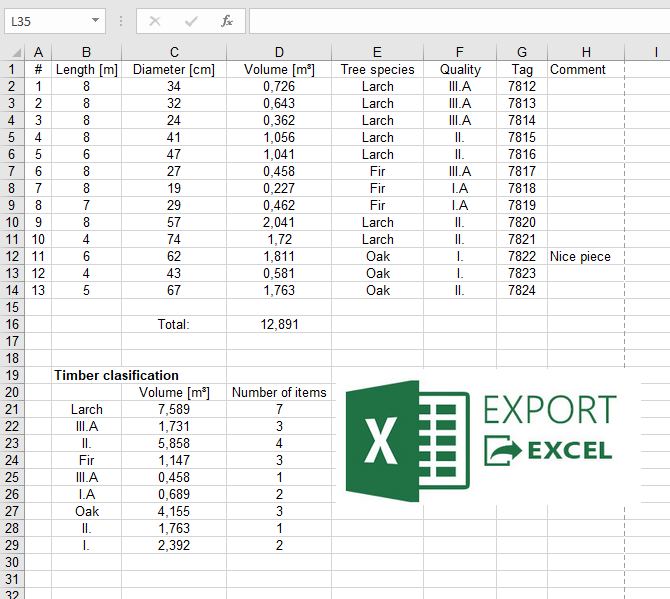
Task: Select the cell with volume 0,726
Action: pyautogui.click(x=279, y=86)
